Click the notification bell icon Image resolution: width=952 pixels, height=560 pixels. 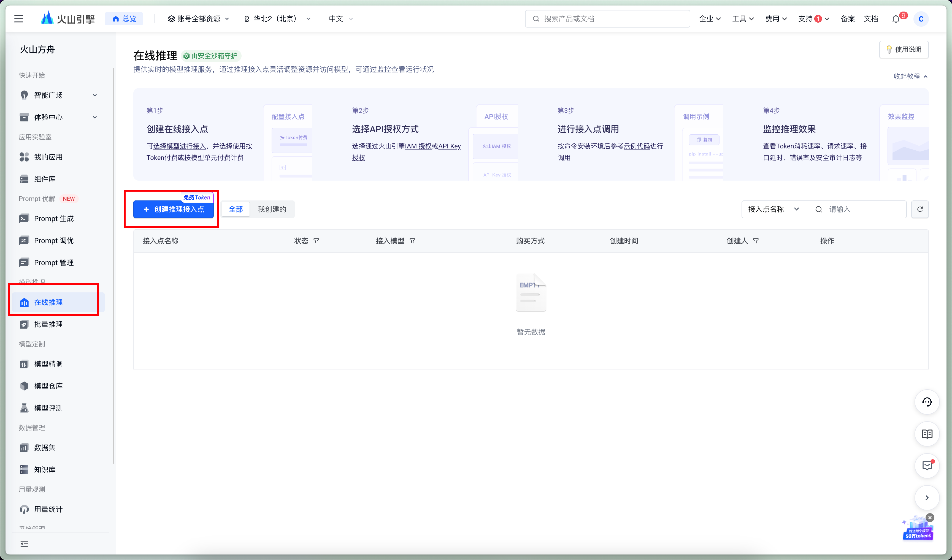pos(895,19)
